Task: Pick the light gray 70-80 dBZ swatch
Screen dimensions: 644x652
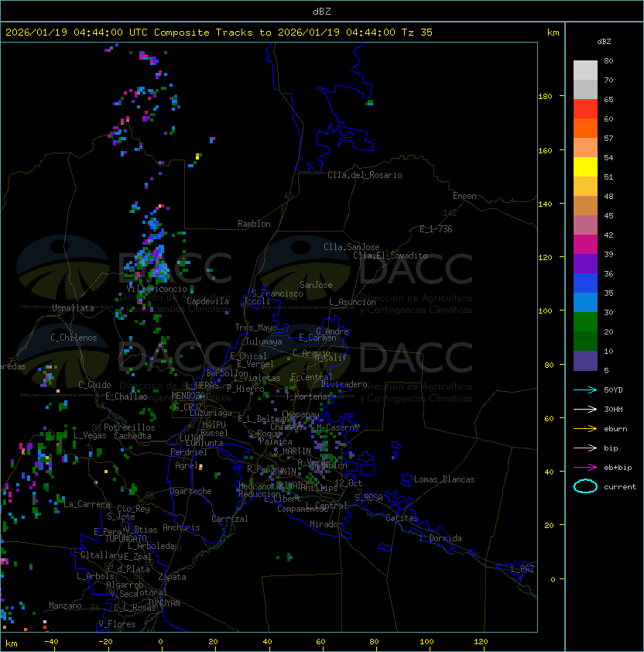Action: 585,70
